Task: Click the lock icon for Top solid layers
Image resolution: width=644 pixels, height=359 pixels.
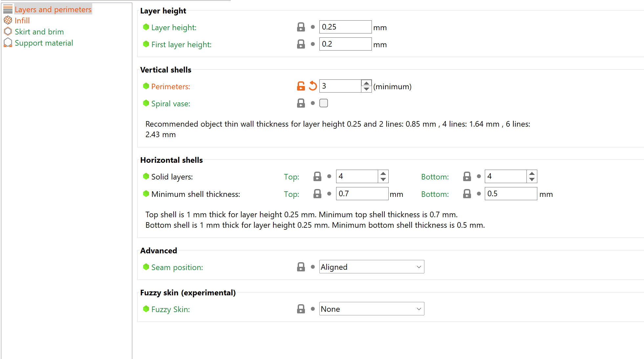Action: [317, 176]
